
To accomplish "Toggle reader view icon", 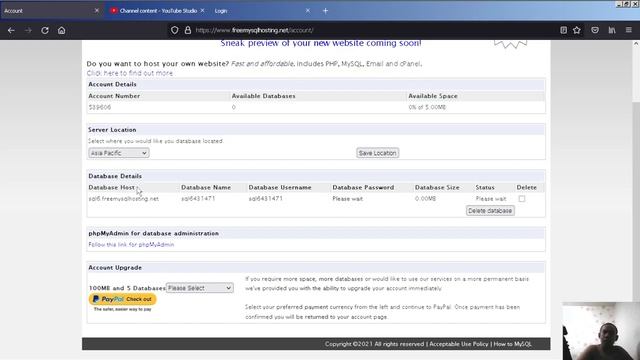I will pyautogui.click(x=563, y=30).
